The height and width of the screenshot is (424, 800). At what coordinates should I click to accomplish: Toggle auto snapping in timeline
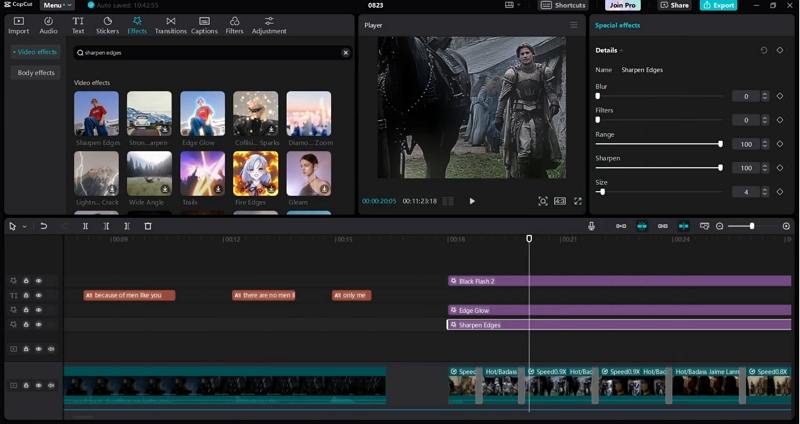(x=642, y=226)
